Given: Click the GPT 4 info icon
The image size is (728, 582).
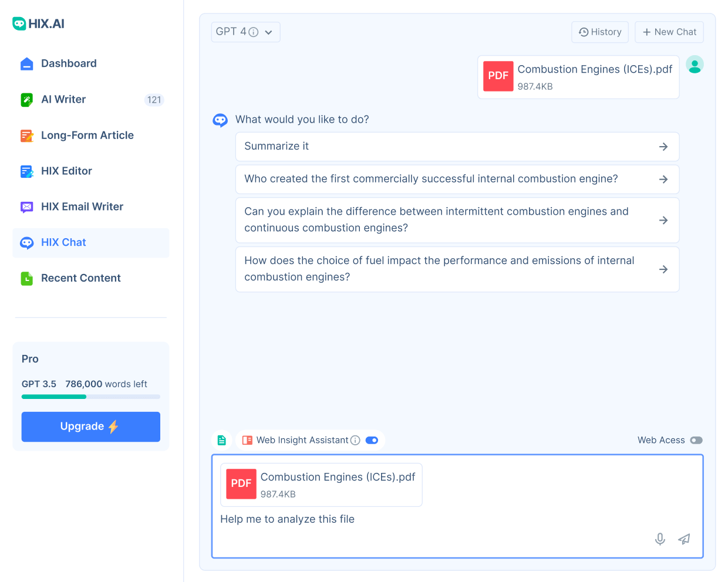Looking at the screenshot, I should coord(254,32).
